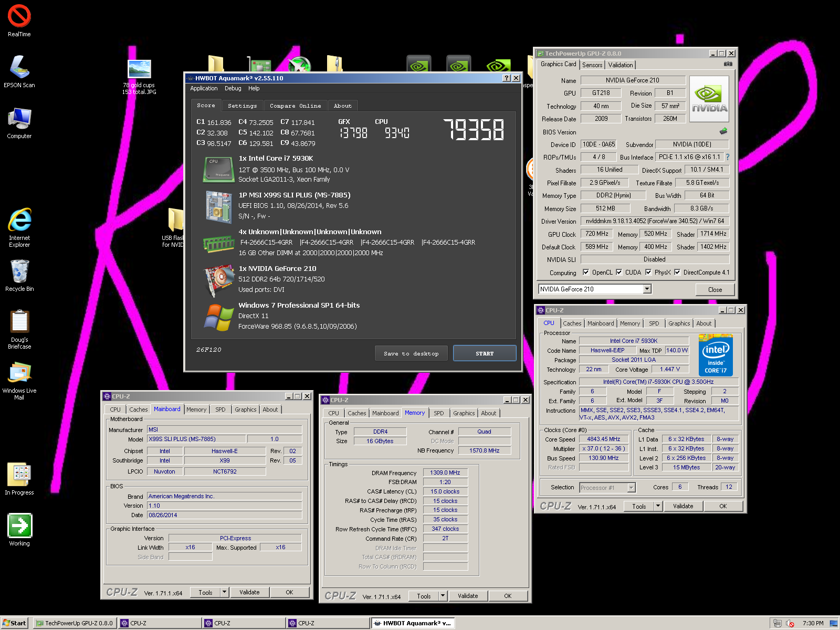The image size is (840, 630).
Task: Switch to the Validation tab in GPU-Z
Action: tap(621, 65)
